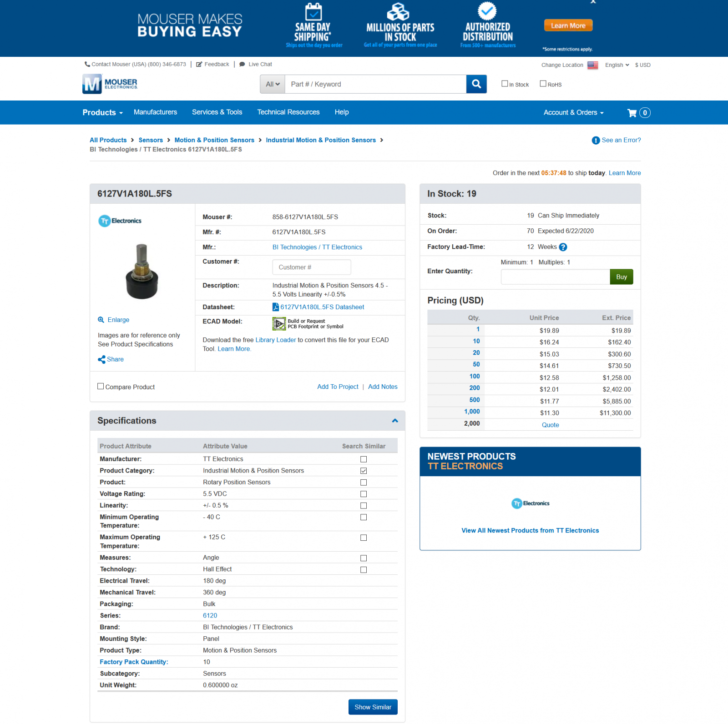Click the Factory Pack Quantity attribute link
The image size is (728, 724).
pyautogui.click(x=134, y=662)
